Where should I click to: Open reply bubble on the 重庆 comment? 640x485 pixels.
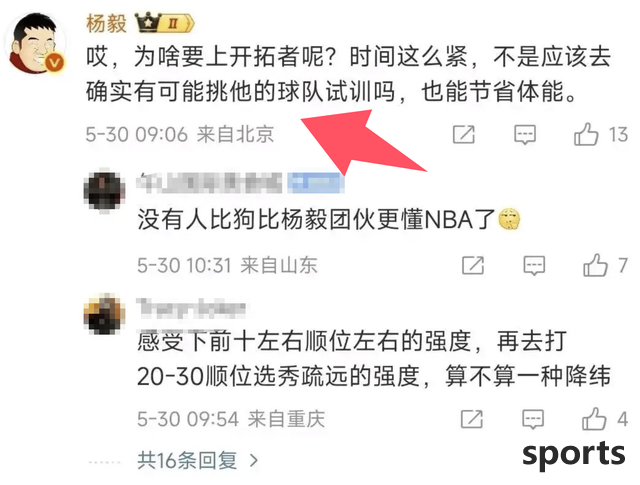533,419
